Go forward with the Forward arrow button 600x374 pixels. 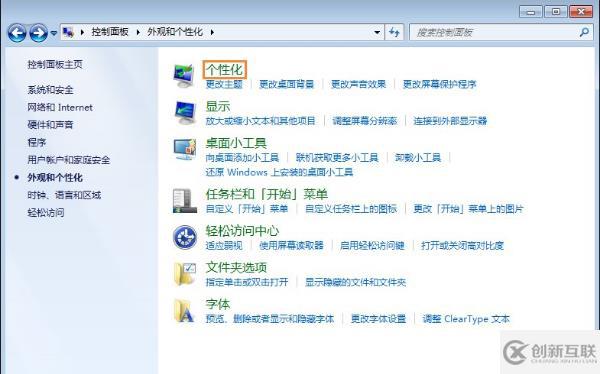point(39,33)
